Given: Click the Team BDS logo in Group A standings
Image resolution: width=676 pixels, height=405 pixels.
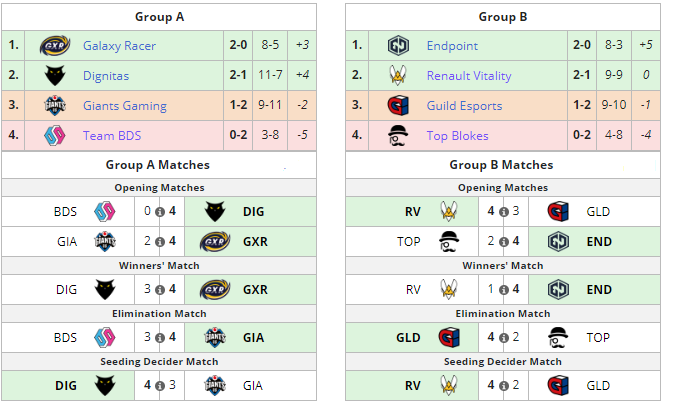Looking at the screenshot, I should [55, 135].
